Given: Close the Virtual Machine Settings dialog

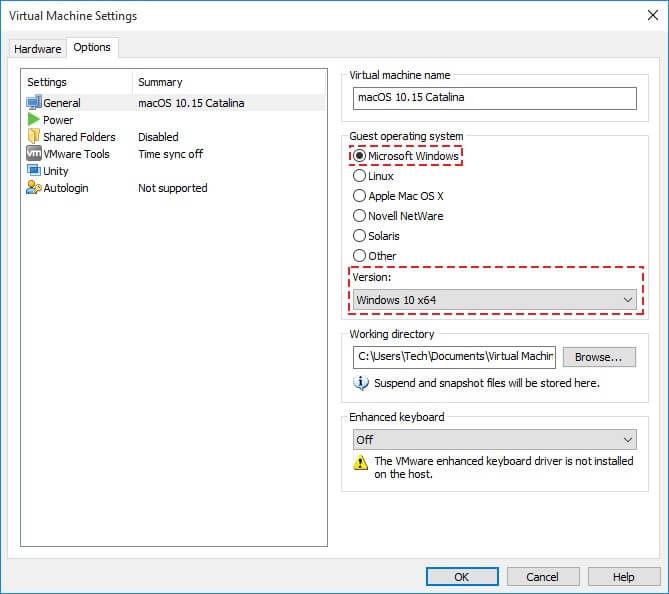Looking at the screenshot, I should 653,15.
